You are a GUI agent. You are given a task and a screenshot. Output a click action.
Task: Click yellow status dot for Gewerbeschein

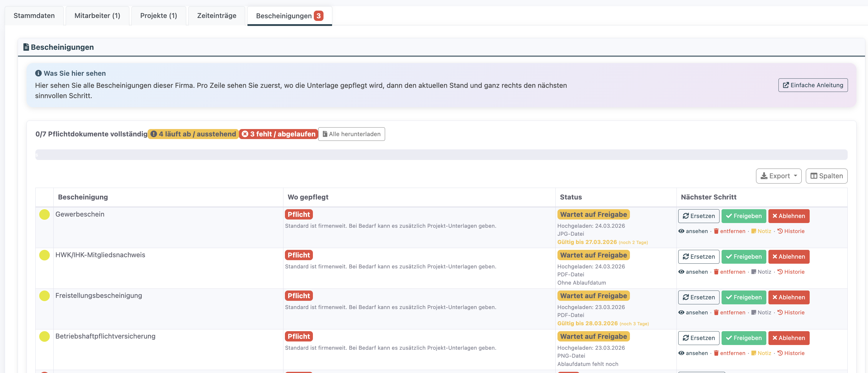click(x=44, y=214)
